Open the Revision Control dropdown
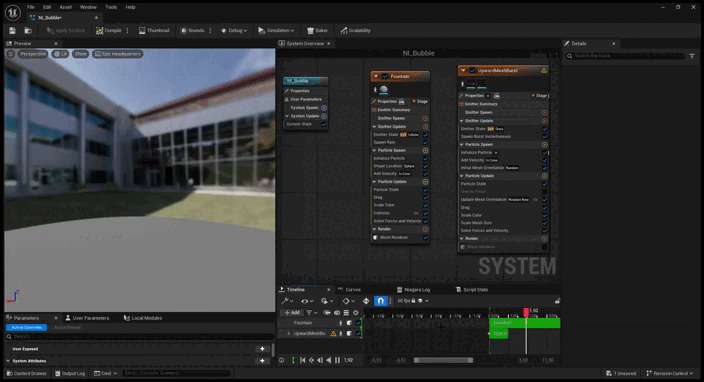The width and height of the screenshot is (704, 382). pyautogui.click(x=669, y=373)
